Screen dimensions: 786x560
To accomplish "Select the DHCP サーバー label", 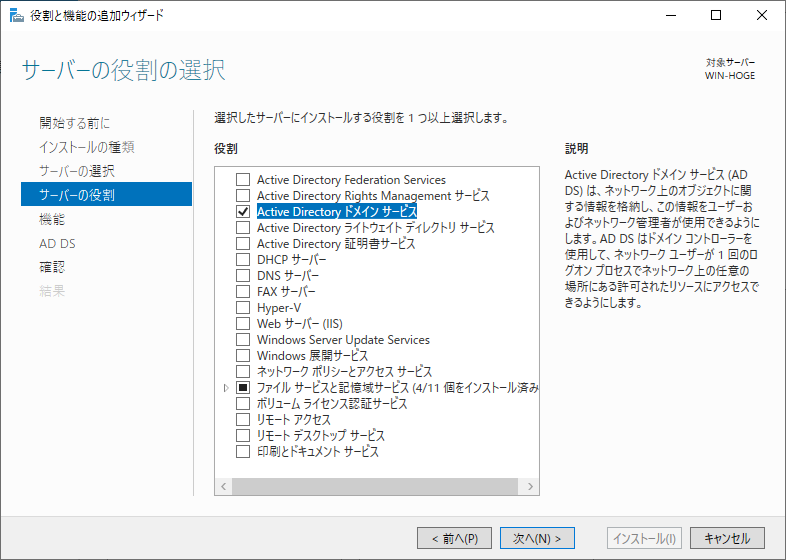I will (x=291, y=260).
